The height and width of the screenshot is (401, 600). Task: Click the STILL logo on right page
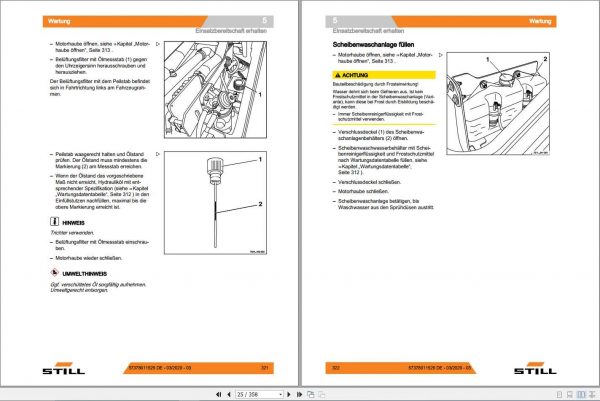coord(535,368)
